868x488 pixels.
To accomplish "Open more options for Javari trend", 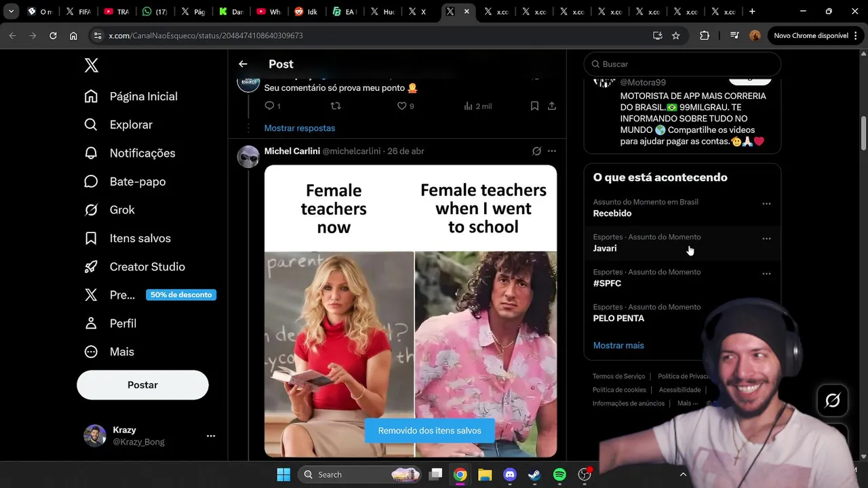I will 766,239.
